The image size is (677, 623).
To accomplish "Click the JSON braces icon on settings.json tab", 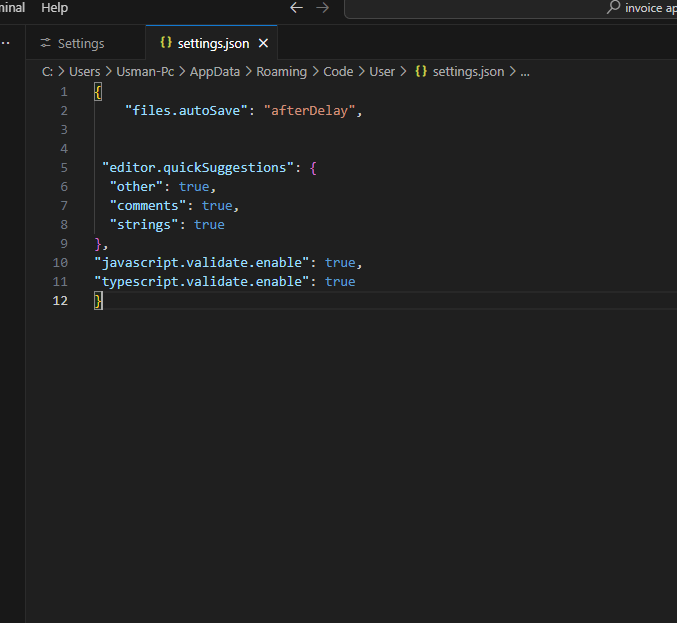I will 165,44.
